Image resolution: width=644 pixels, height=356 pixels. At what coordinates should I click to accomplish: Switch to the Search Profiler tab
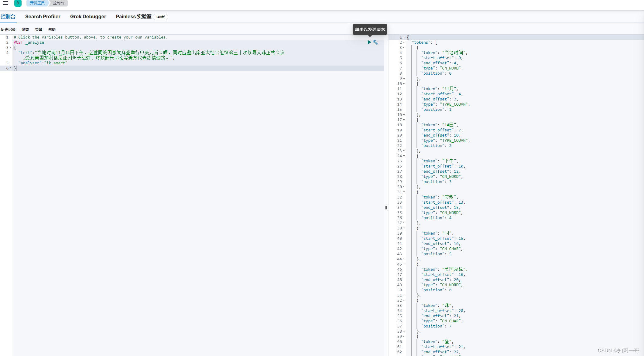[43, 16]
